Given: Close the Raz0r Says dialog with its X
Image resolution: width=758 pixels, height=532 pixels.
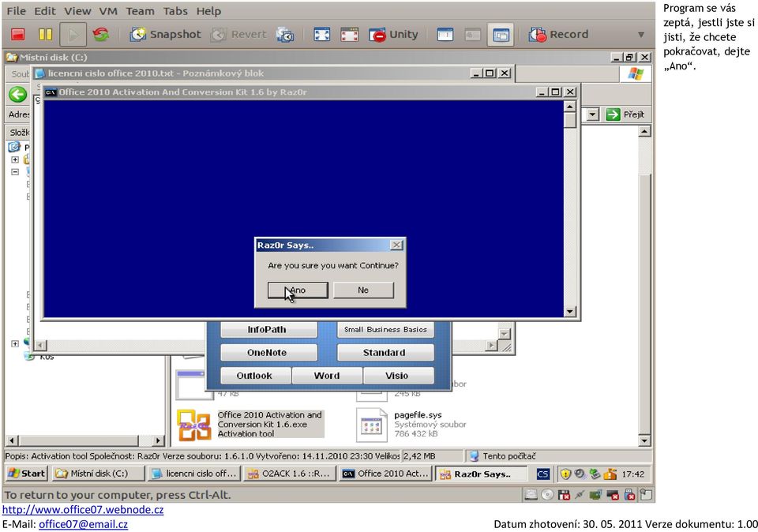Looking at the screenshot, I should [396, 245].
